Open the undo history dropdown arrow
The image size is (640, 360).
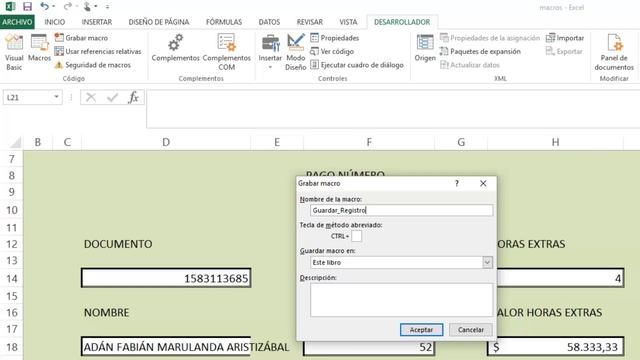click(53, 7)
